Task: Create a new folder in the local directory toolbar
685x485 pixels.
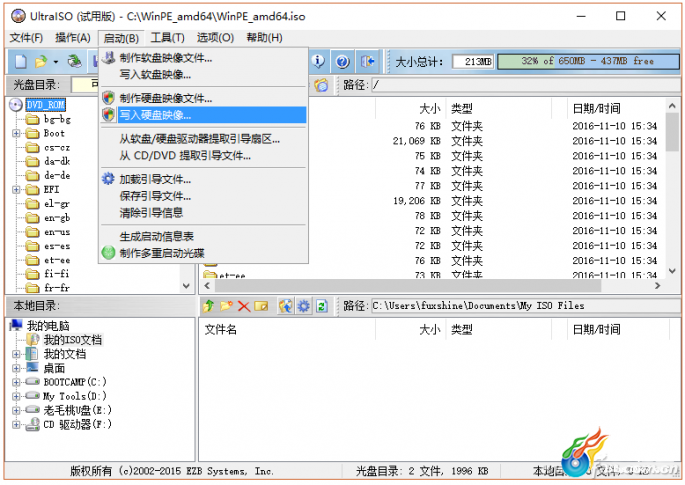Action: coord(226,306)
